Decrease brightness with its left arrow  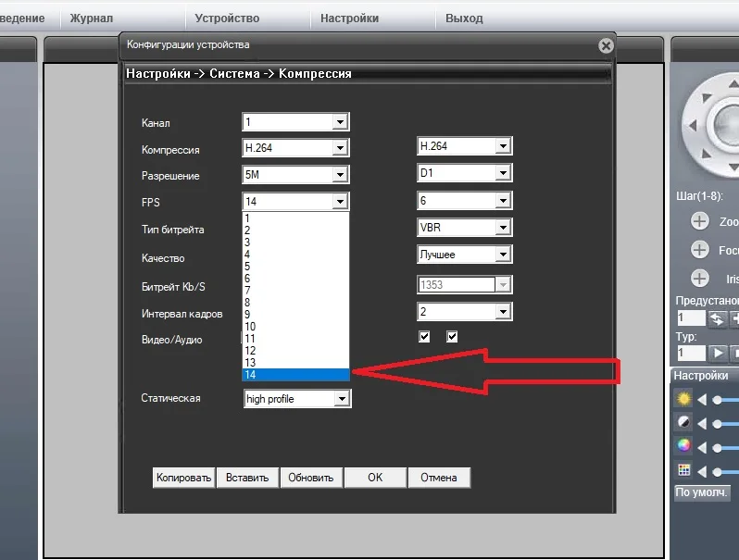702,400
